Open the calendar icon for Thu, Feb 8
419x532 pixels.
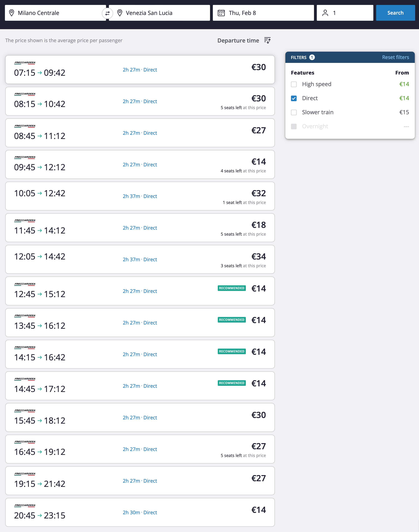(x=221, y=13)
